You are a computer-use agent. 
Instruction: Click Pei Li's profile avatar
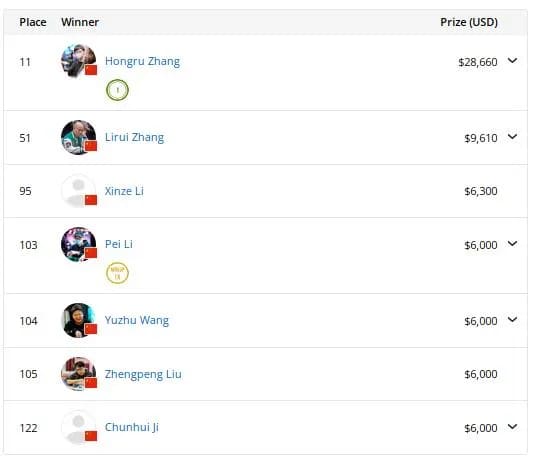pos(79,244)
